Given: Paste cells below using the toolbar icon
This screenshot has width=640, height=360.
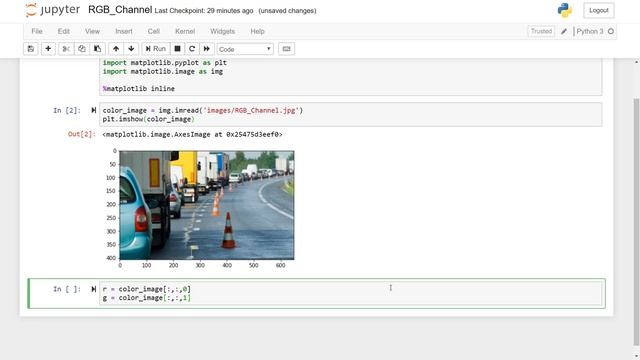Looking at the screenshot, I should tap(98, 49).
